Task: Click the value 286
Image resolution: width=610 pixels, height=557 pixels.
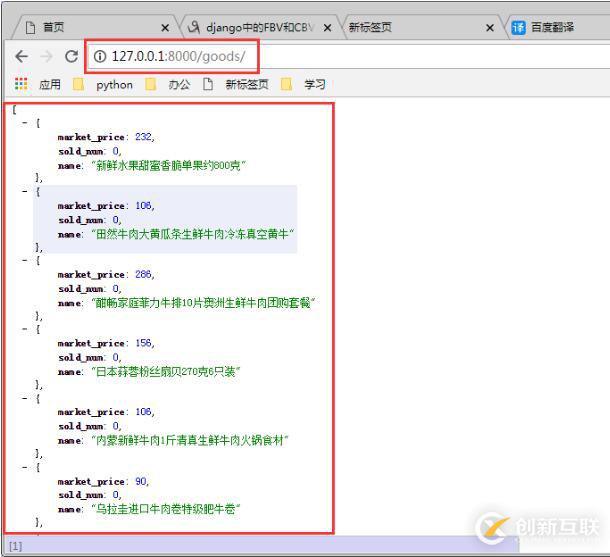Action: pos(143,275)
